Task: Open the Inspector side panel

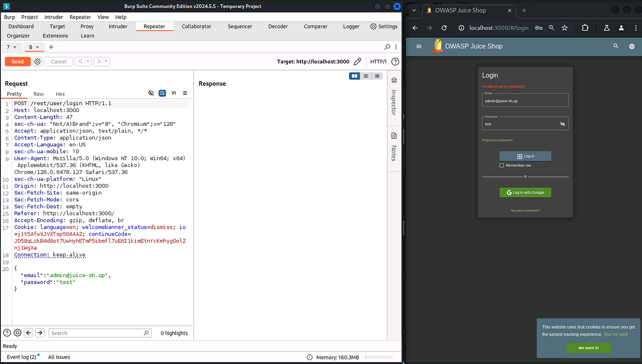Action: click(394, 97)
